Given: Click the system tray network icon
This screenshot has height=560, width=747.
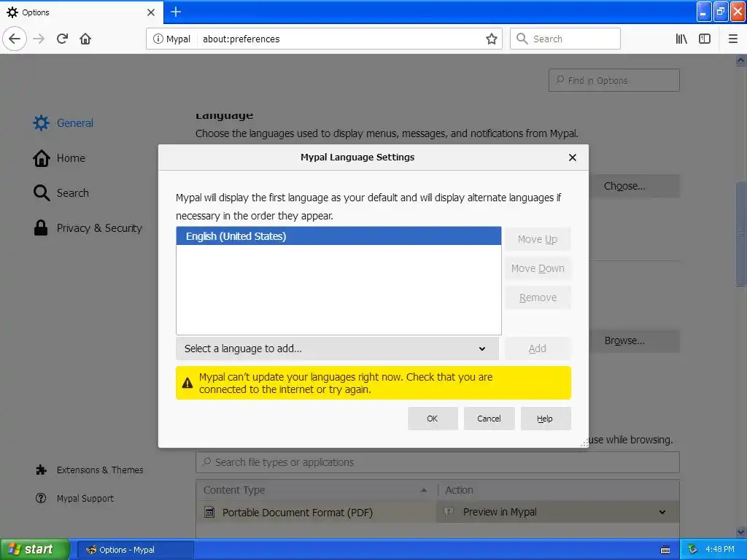Looking at the screenshot, I should [x=693, y=550].
